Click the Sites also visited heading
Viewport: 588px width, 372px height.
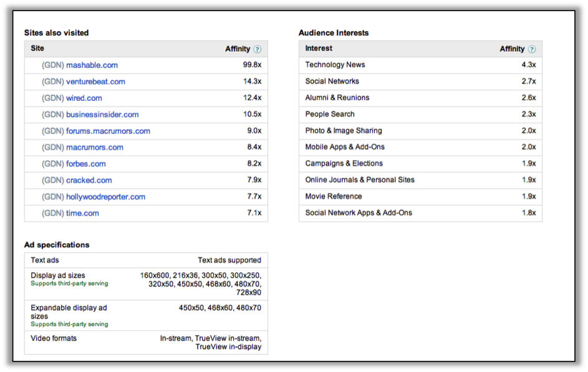[56, 33]
